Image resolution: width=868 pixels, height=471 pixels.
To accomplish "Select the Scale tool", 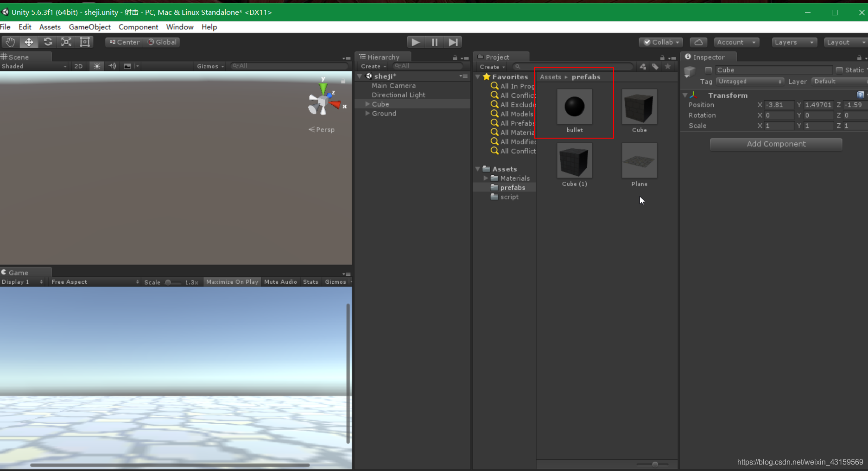I will pyautogui.click(x=66, y=42).
